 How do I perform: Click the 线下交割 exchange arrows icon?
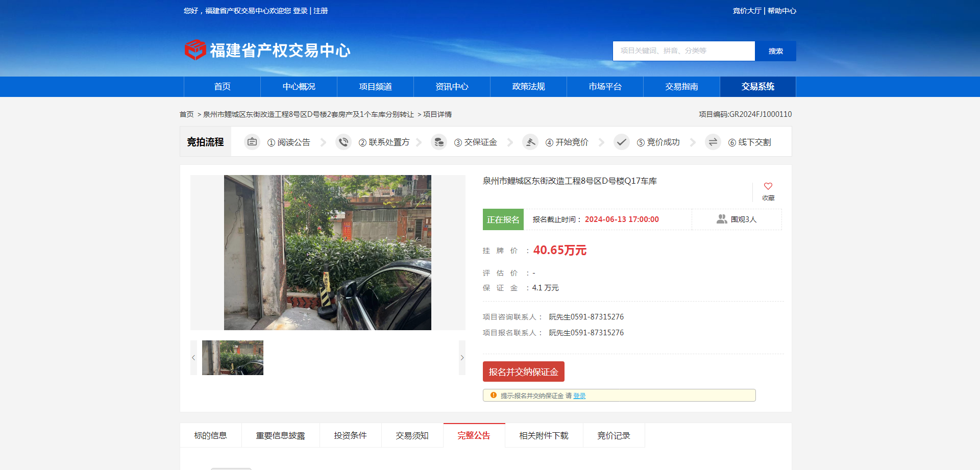coord(713,142)
